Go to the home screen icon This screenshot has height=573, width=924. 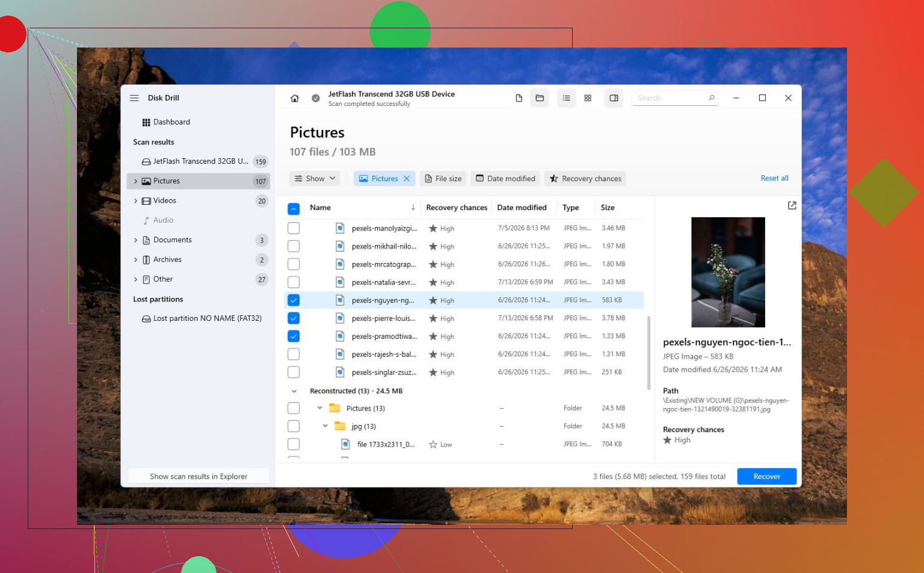point(295,98)
